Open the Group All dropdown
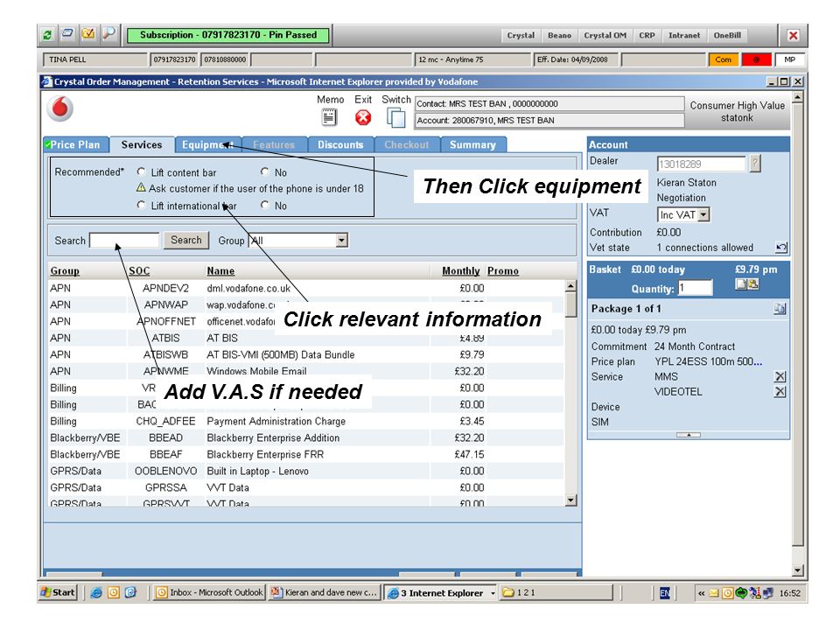The height and width of the screenshot is (630, 840). (342, 241)
